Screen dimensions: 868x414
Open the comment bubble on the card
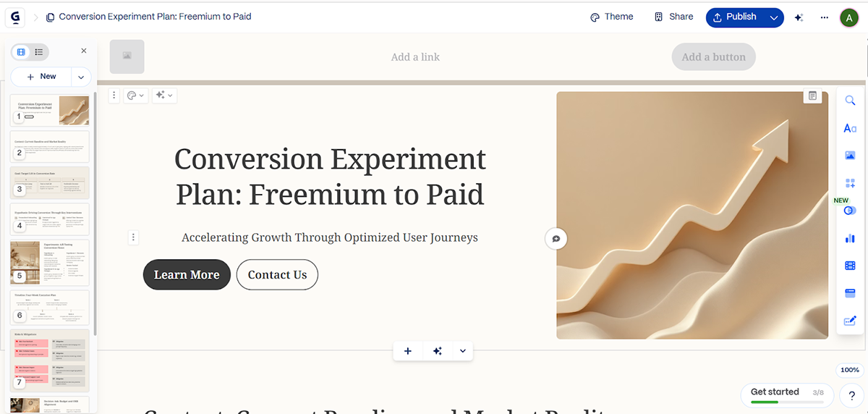[556, 238]
